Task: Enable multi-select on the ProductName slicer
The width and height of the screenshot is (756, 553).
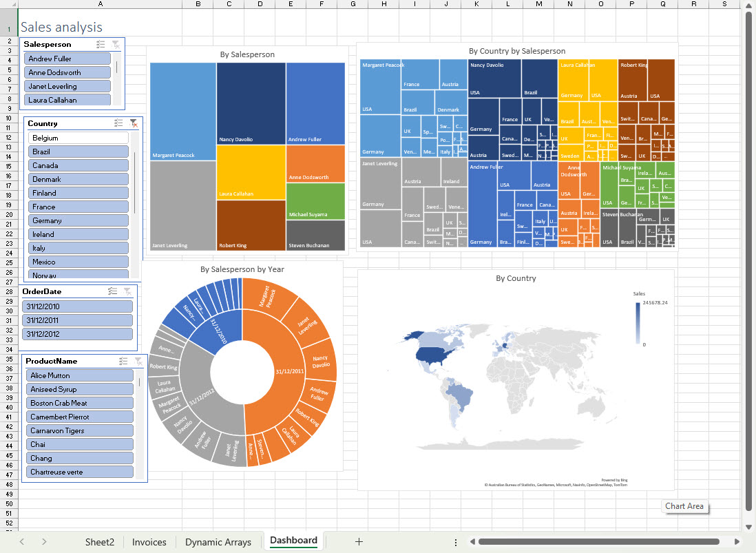Action: click(123, 361)
